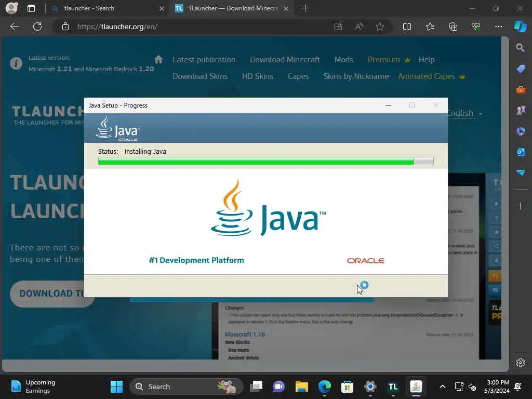
Task: Select the TLauncher Download Minecraft tab
Action: click(x=233, y=8)
